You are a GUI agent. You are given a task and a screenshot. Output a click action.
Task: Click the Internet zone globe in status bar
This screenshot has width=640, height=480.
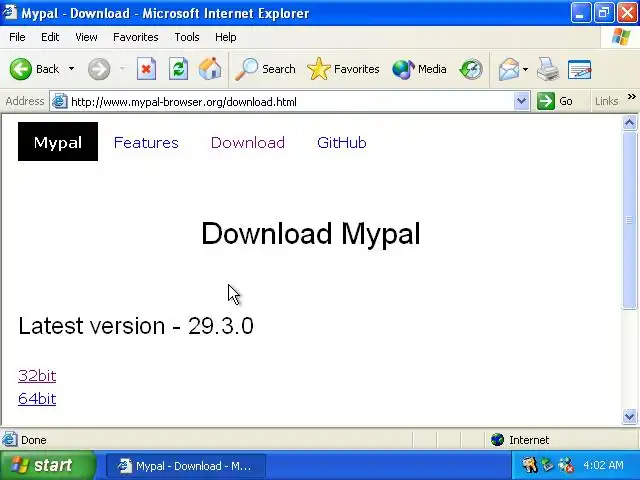point(498,440)
